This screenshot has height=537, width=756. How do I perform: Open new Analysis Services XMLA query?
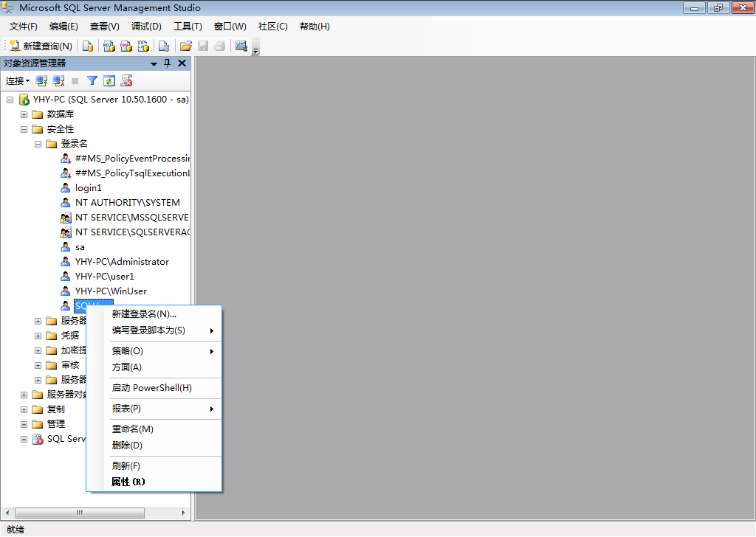coord(143,46)
